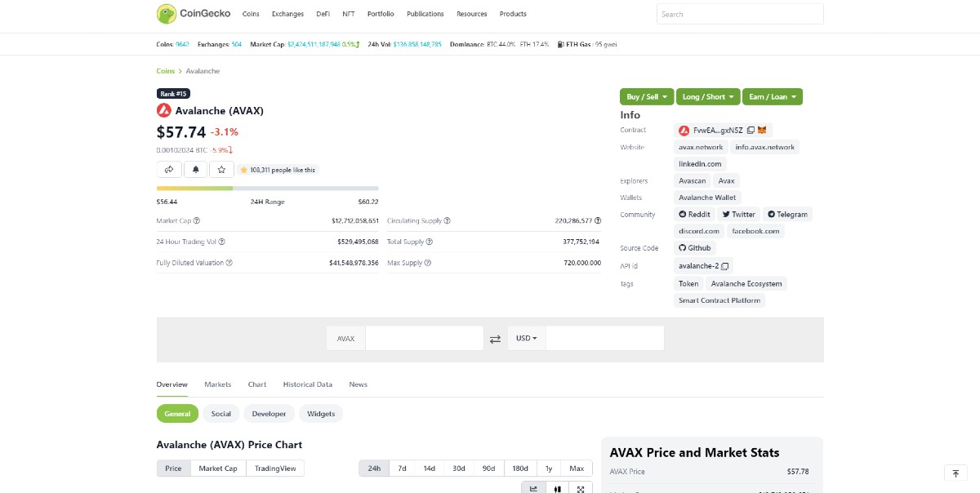
Task: Click the Avalanche red logo icon
Action: point(163,110)
